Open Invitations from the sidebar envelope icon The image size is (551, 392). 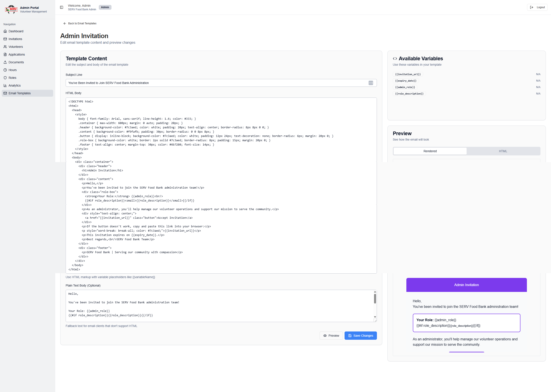click(5, 39)
